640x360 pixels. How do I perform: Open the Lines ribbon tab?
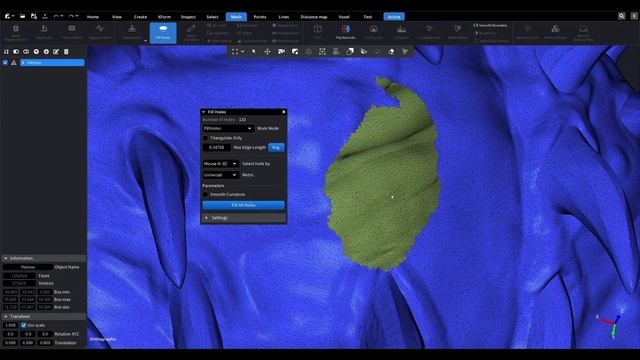[284, 17]
